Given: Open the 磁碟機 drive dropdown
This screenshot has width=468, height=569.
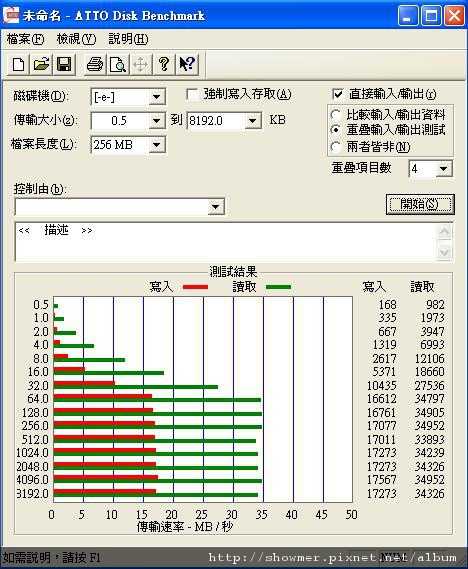Looking at the screenshot, I should click(x=157, y=97).
